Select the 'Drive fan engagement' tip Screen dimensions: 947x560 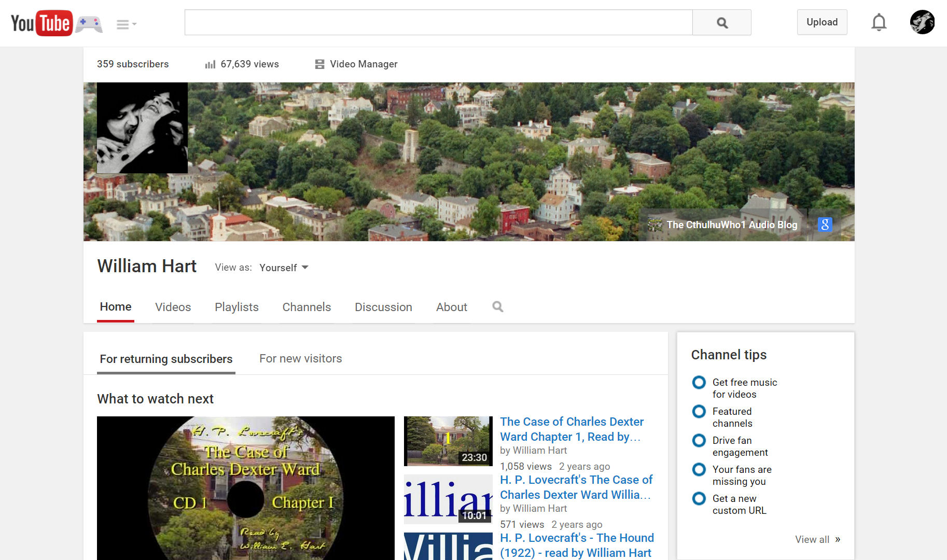pyautogui.click(x=740, y=446)
